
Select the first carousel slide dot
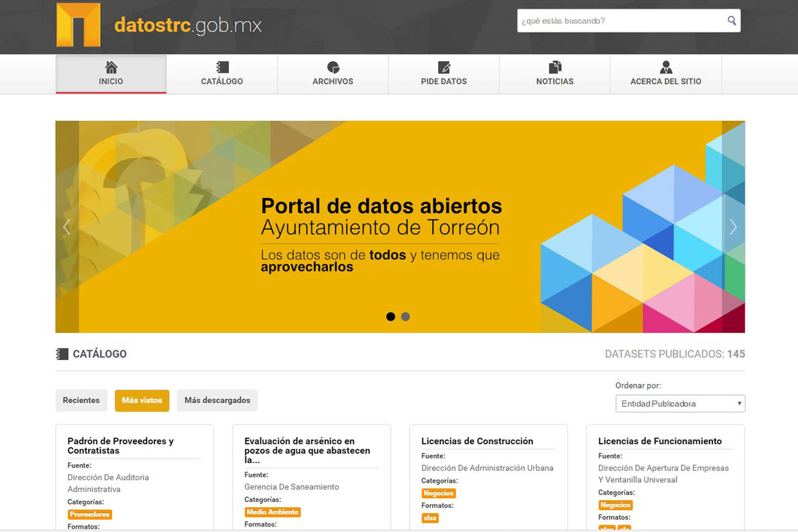pyautogui.click(x=391, y=316)
